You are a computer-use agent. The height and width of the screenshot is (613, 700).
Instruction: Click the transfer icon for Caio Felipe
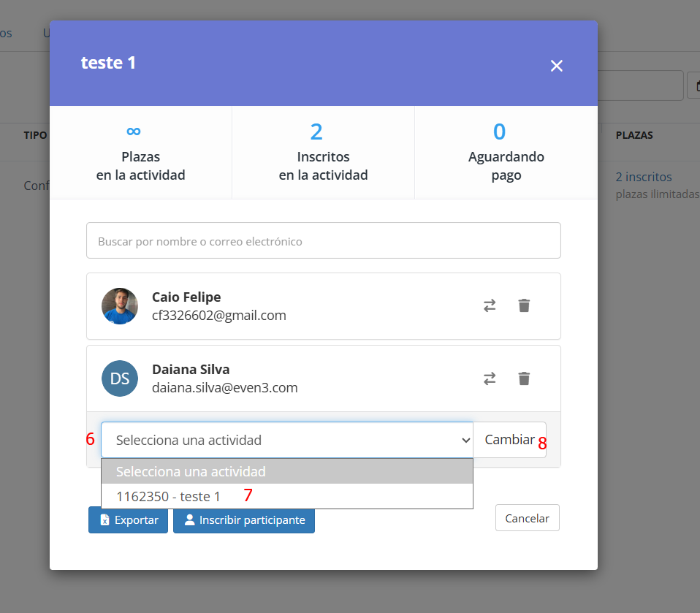[x=490, y=306]
